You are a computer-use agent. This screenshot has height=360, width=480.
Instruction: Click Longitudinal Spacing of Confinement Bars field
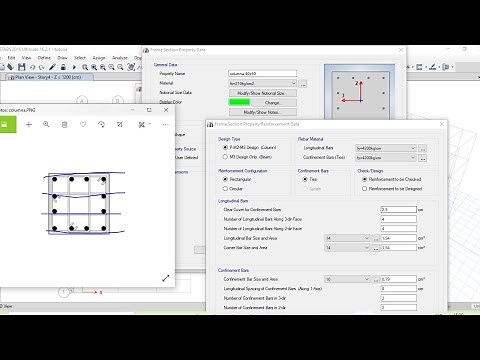pos(399,289)
